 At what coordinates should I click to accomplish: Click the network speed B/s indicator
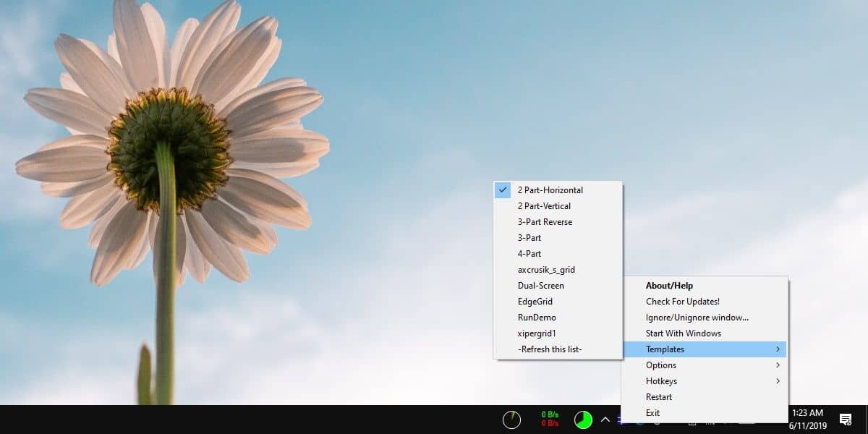click(x=550, y=419)
